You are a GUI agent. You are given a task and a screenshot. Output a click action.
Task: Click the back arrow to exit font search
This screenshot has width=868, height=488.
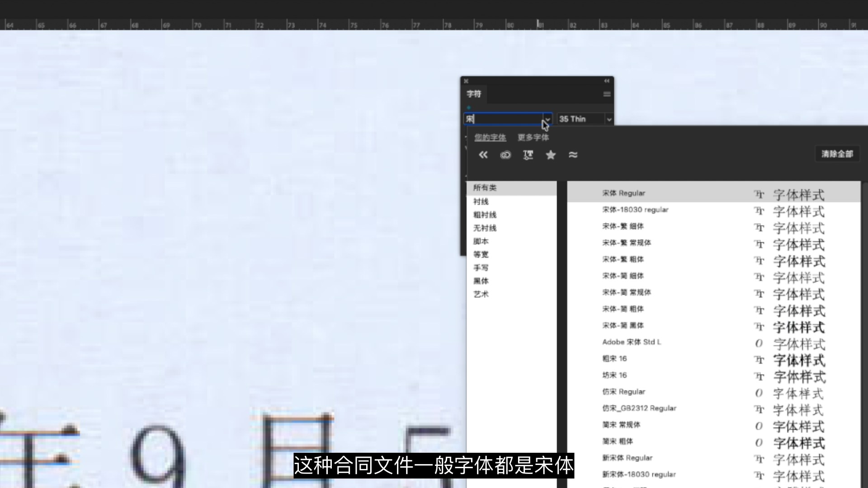(483, 155)
